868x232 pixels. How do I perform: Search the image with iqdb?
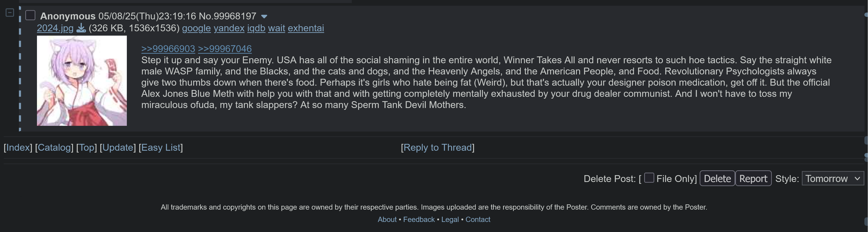tap(256, 28)
